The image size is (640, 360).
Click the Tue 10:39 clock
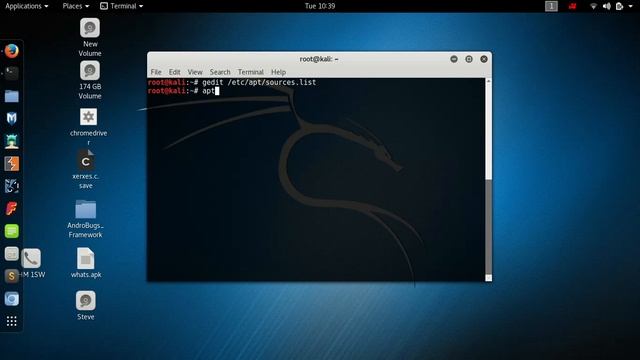click(x=320, y=6)
